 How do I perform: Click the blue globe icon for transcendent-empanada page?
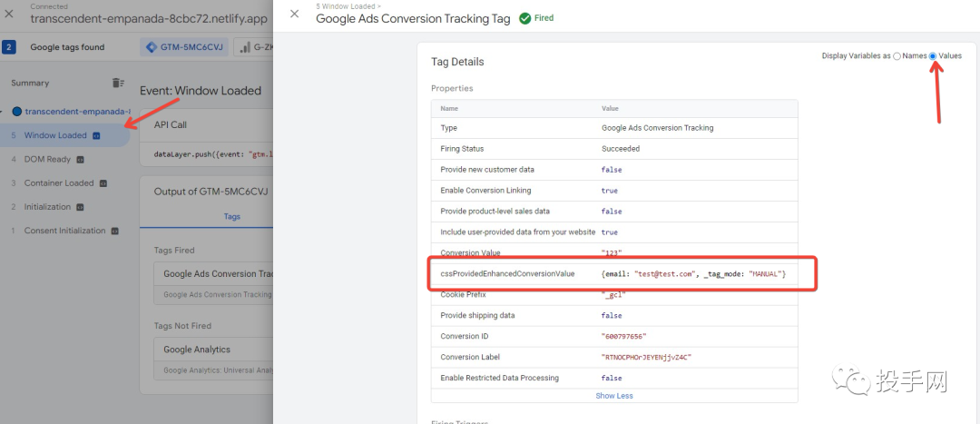(x=16, y=112)
